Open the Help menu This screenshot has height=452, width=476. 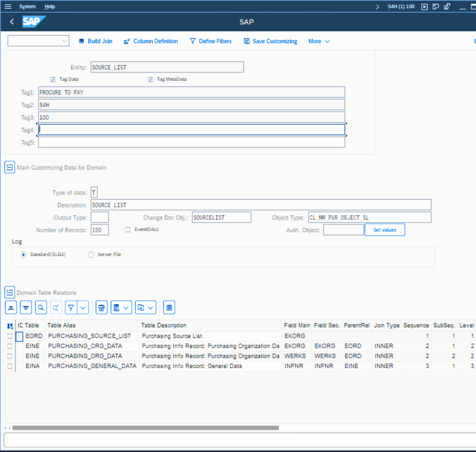point(50,7)
